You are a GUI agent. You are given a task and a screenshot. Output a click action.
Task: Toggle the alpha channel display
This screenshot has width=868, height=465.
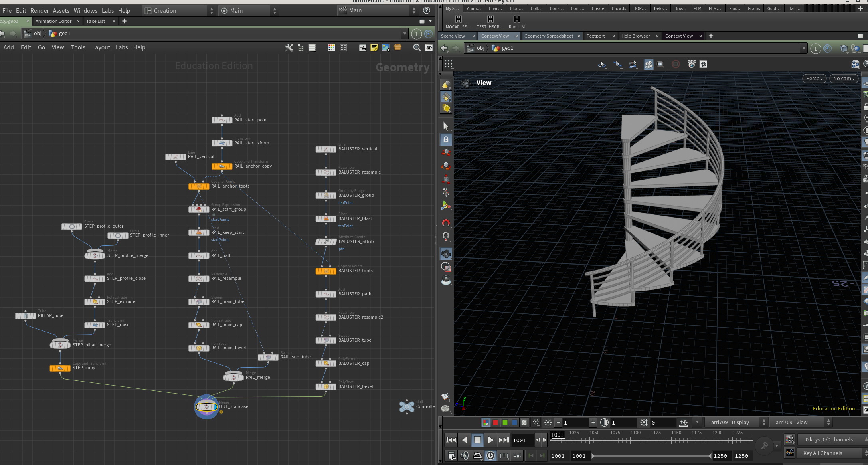524,422
